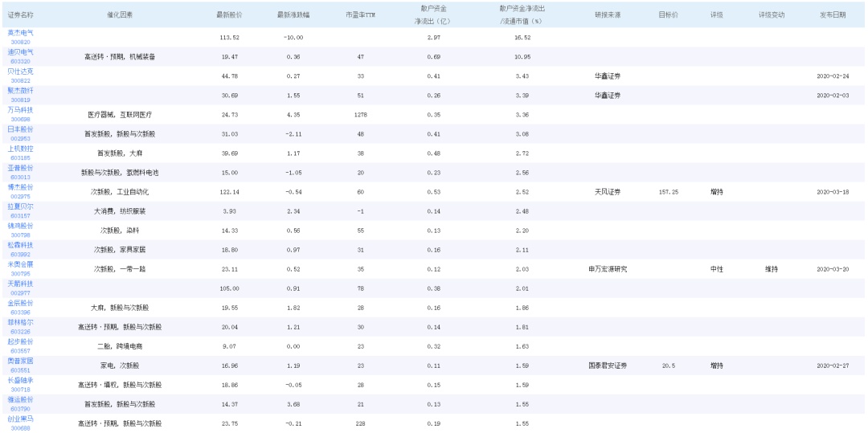Screen dimensions: 868x433
Task: Select the 评级 column header
Action: coord(717,15)
